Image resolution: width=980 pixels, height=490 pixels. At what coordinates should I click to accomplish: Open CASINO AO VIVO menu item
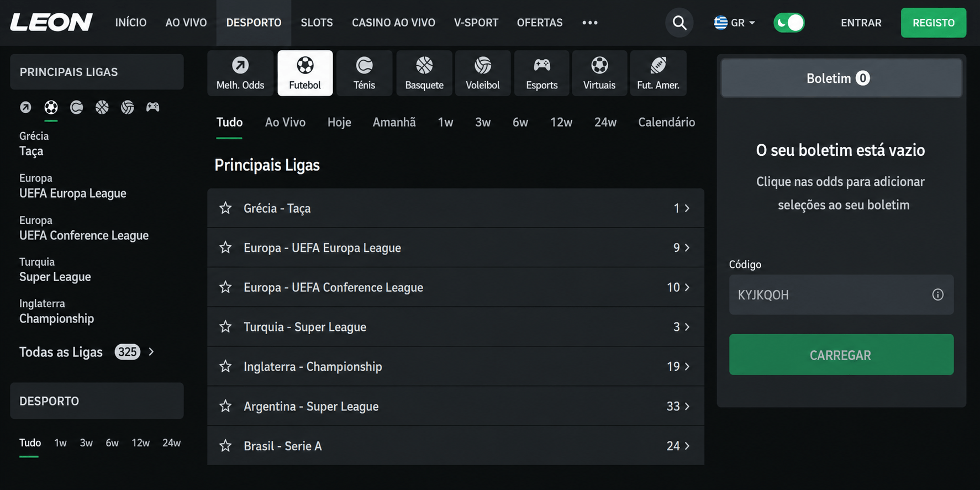point(393,23)
